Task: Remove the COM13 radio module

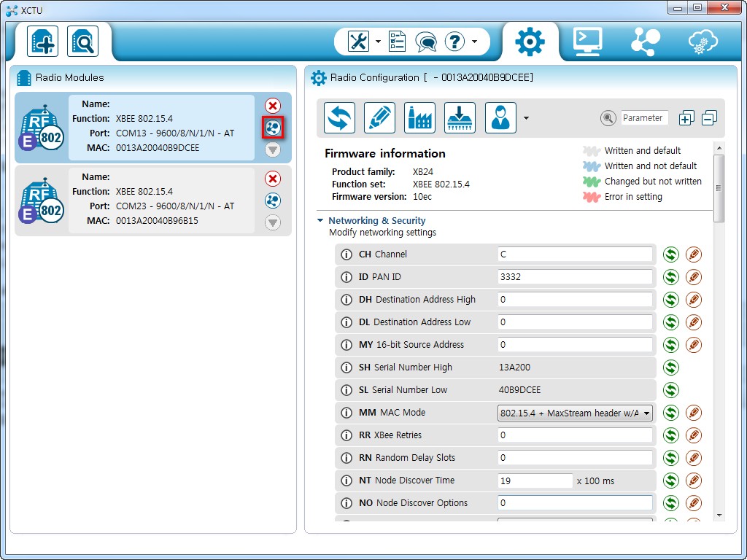Action: tap(273, 106)
